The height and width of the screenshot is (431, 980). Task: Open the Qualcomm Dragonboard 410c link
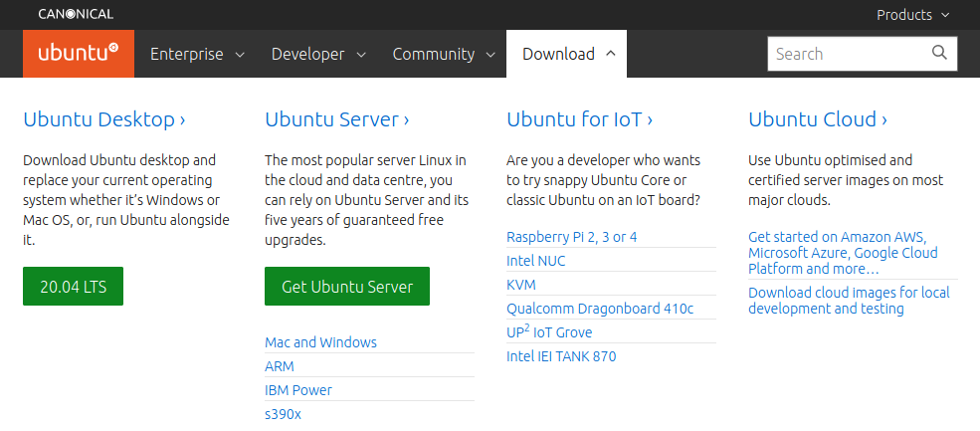[600, 309]
